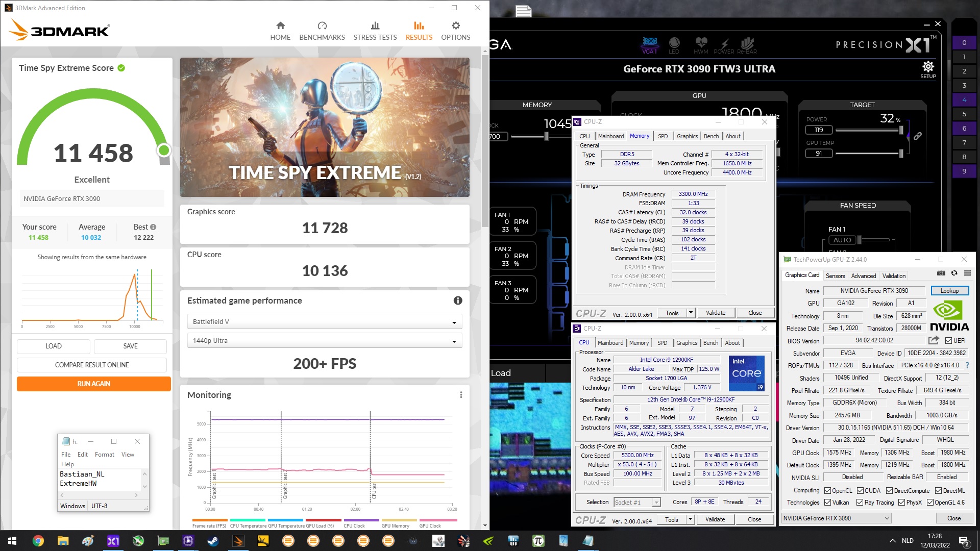
Task: Open Steam from the taskbar
Action: 213,541
